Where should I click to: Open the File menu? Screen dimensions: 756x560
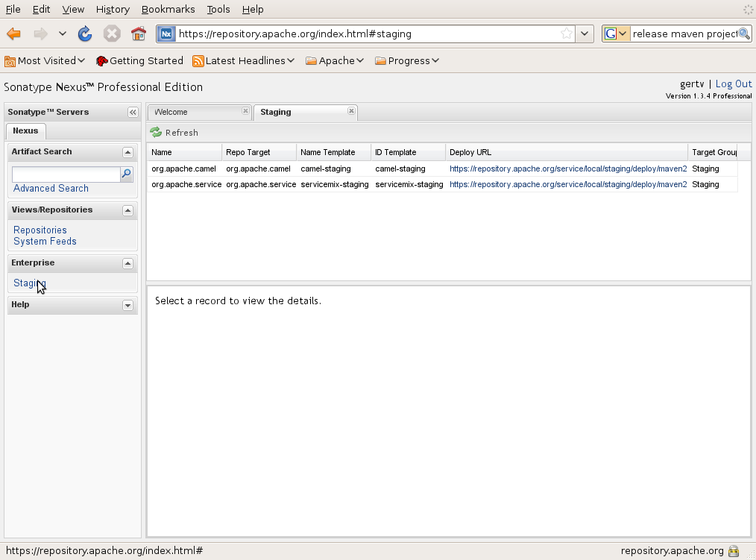click(x=13, y=9)
